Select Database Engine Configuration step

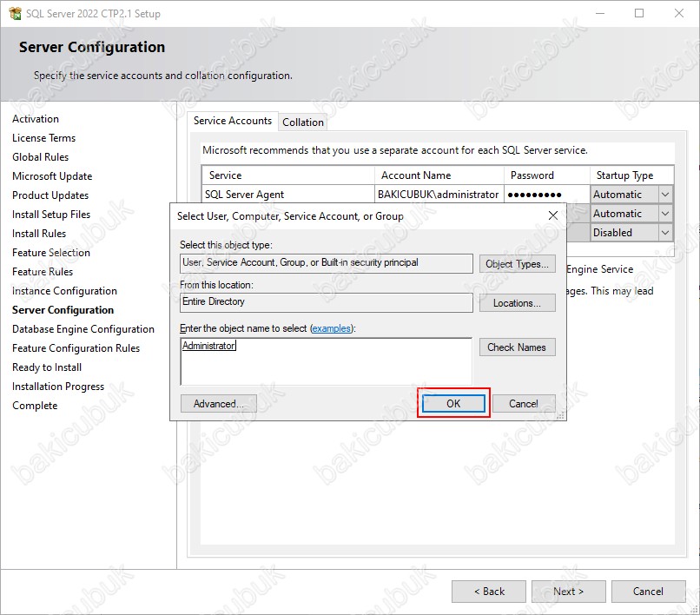(83, 329)
